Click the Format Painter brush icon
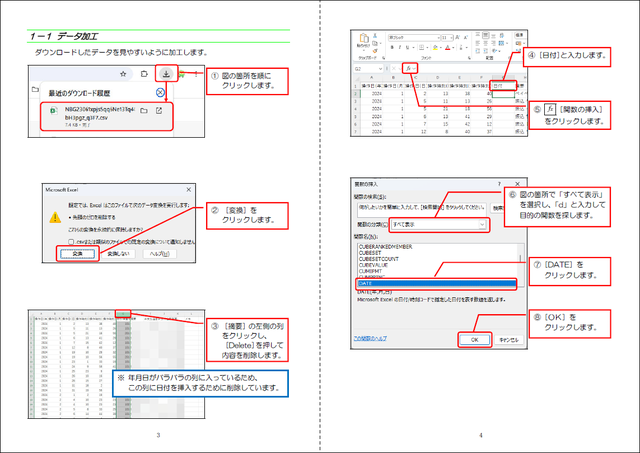The width and height of the screenshot is (640, 453). [375, 51]
